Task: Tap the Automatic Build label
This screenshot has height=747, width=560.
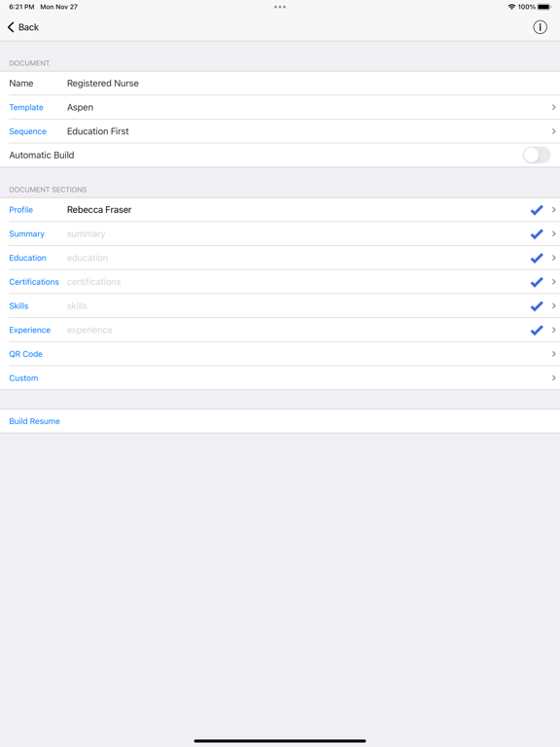Action: coord(42,155)
